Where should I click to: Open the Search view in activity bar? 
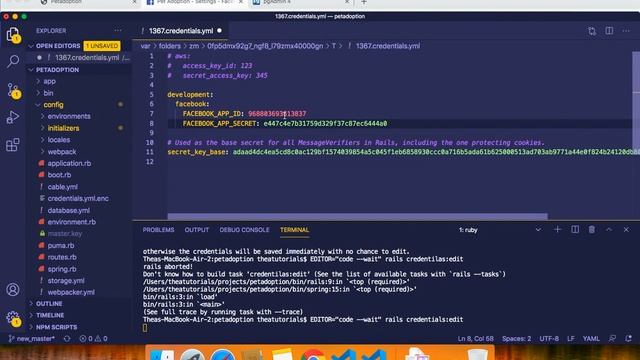click(13, 61)
